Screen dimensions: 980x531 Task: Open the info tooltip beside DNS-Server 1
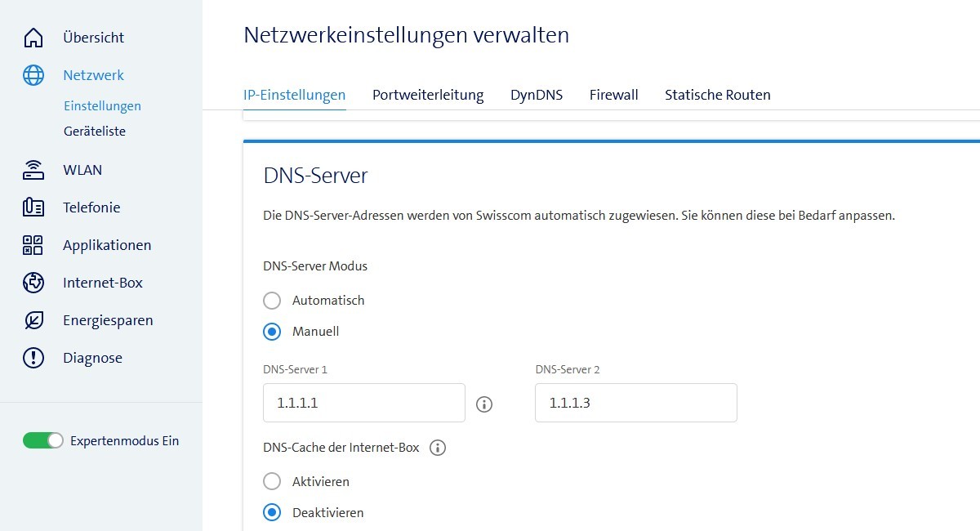(x=484, y=404)
